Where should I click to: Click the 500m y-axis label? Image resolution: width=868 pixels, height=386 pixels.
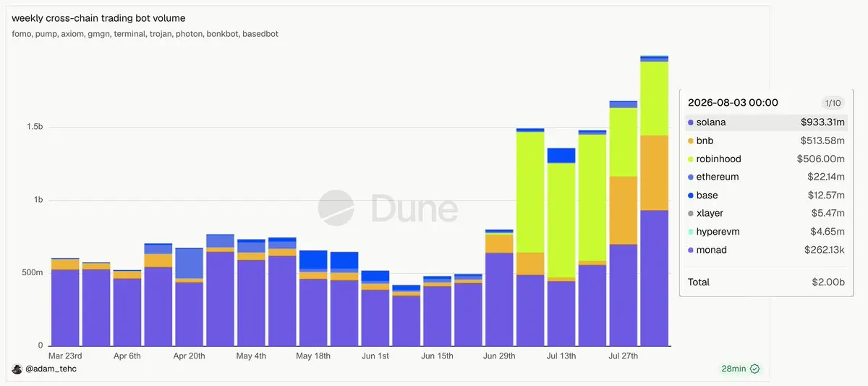32,272
